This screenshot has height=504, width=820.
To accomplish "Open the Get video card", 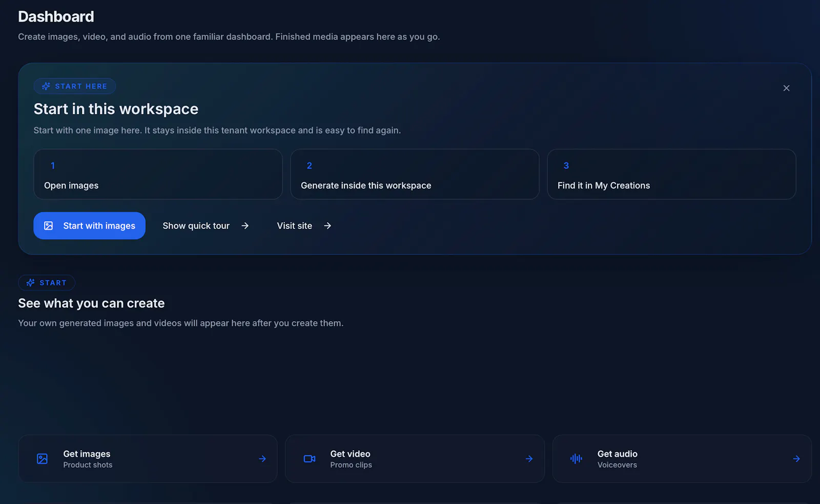I will click(415, 459).
